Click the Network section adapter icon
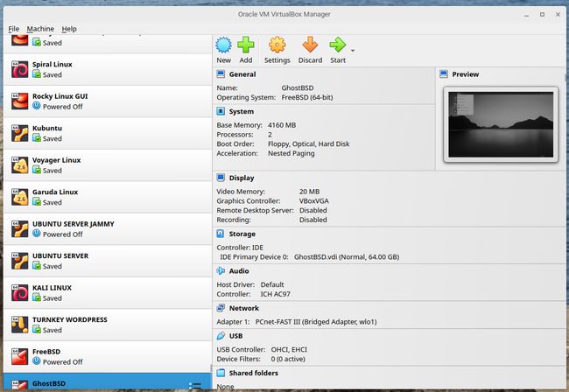The height and width of the screenshot is (392, 569). 221,308
